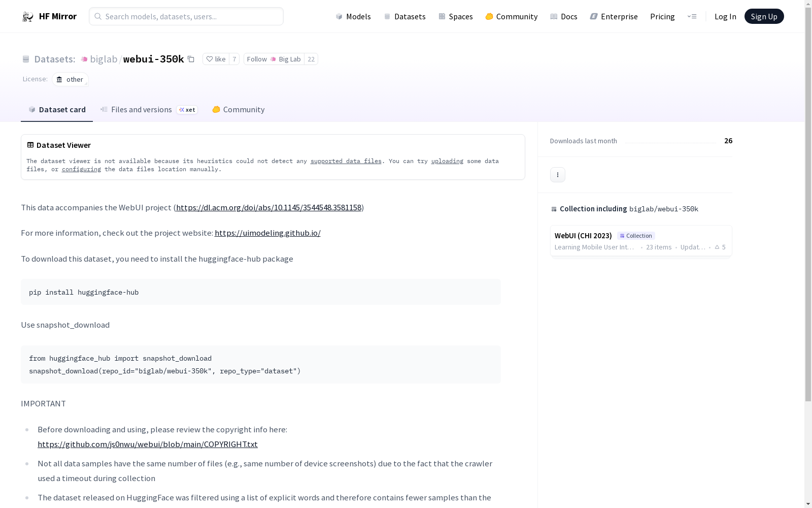Click the 23 items text

click(x=659, y=247)
